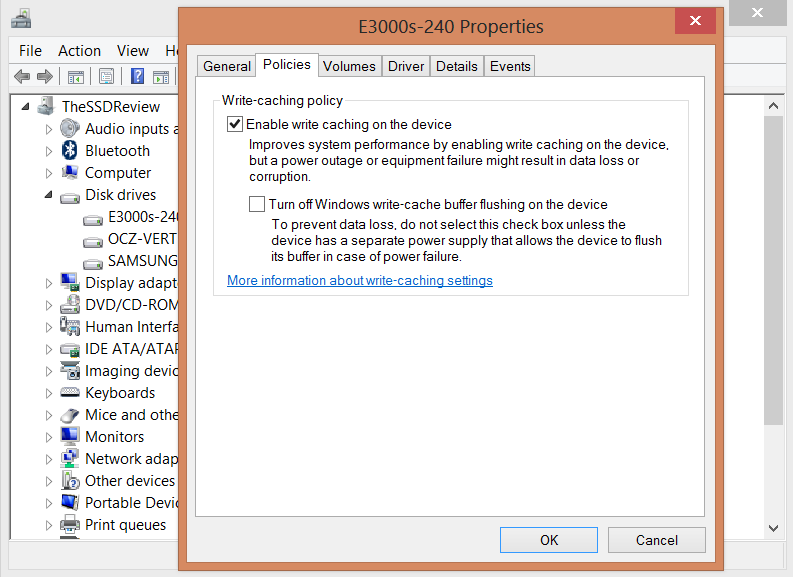Expand the Print queues arrow

click(49, 525)
